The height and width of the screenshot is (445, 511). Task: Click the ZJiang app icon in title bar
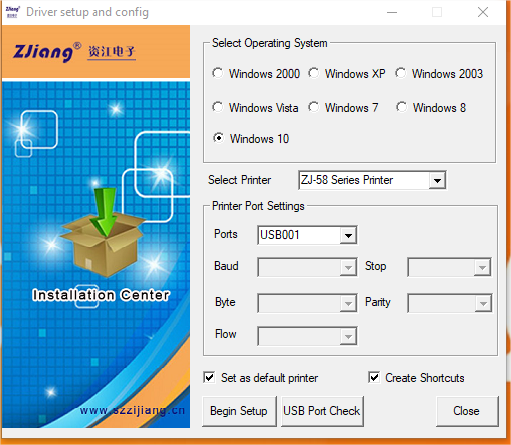[13, 12]
